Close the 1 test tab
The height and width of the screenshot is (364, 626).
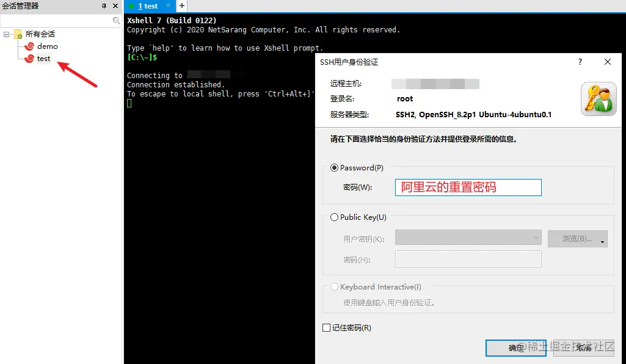click(168, 5)
